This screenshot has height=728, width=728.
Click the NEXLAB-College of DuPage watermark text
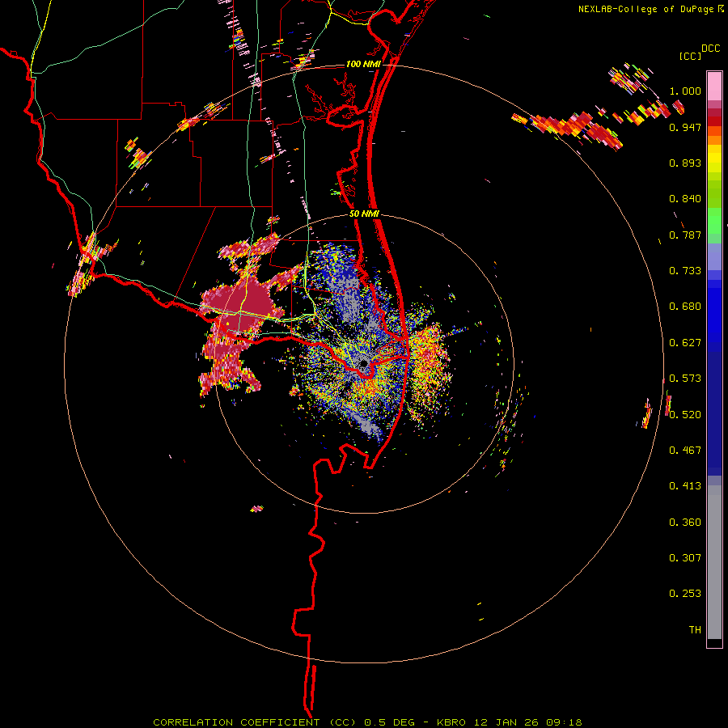[647, 9]
